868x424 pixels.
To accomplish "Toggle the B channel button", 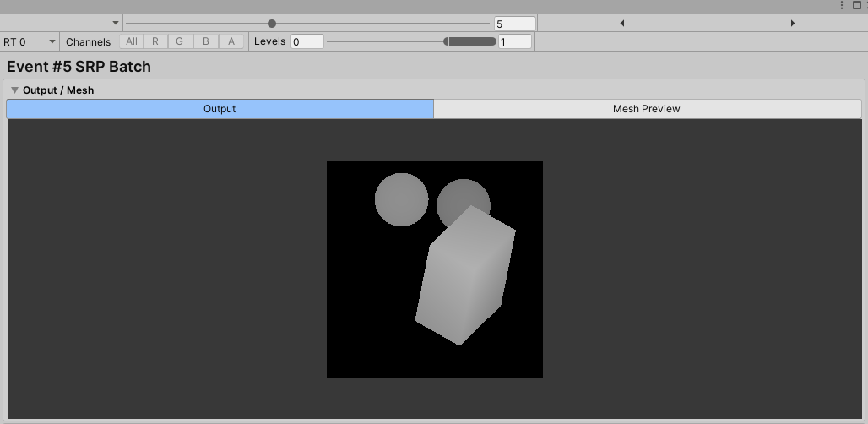I will (205, 41).
